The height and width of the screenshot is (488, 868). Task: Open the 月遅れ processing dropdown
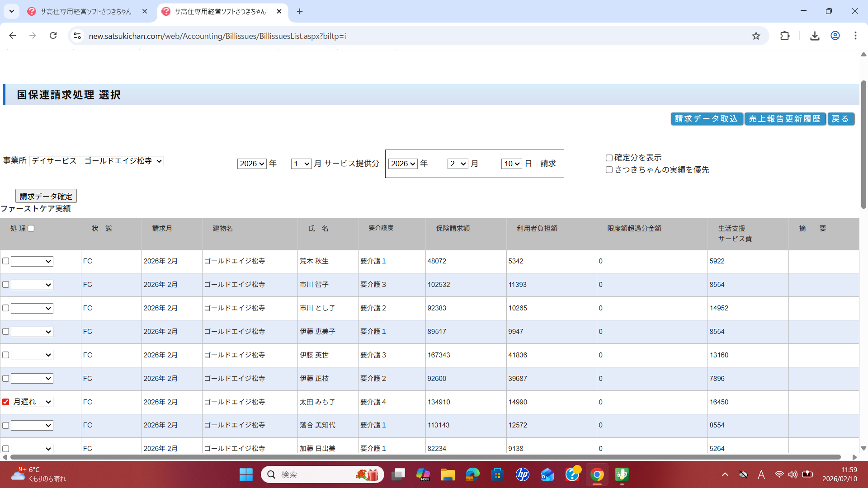(32, 402)
